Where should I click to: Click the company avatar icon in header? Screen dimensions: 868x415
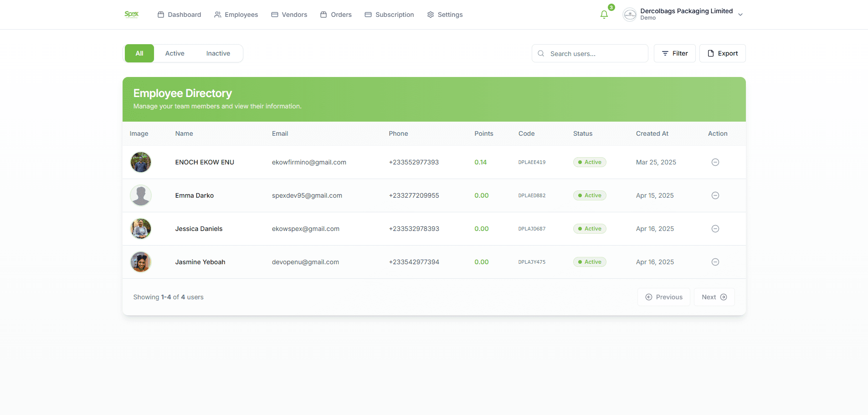click(630, 15)
